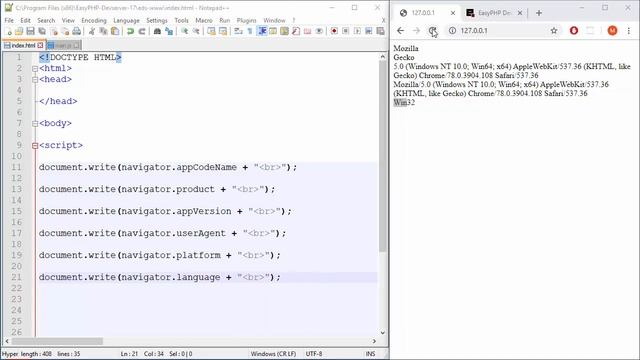The width and height of the screenshot is (640, 360).
Task: Open the Search menu
Action: pyautogui.click(x=46, y=20)
